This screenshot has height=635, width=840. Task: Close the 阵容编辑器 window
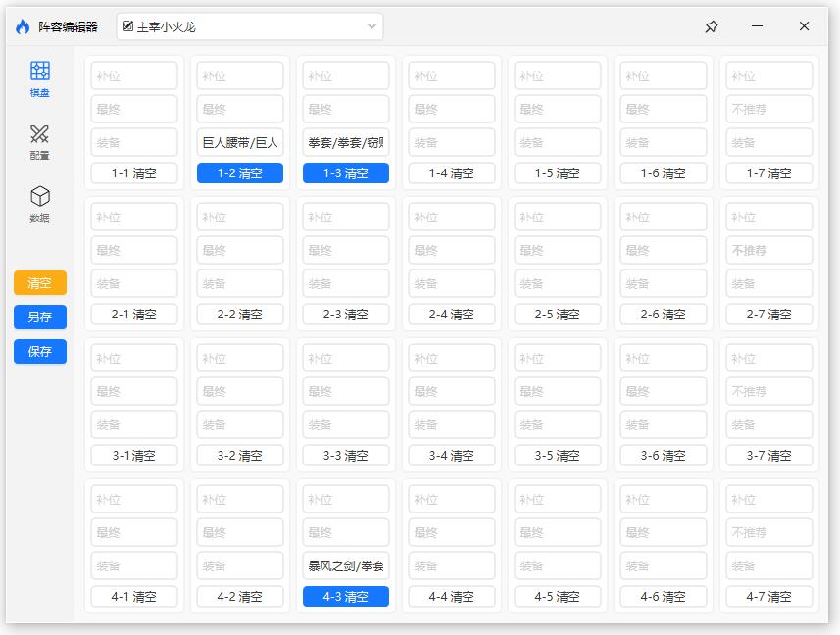tap(804, 27)
